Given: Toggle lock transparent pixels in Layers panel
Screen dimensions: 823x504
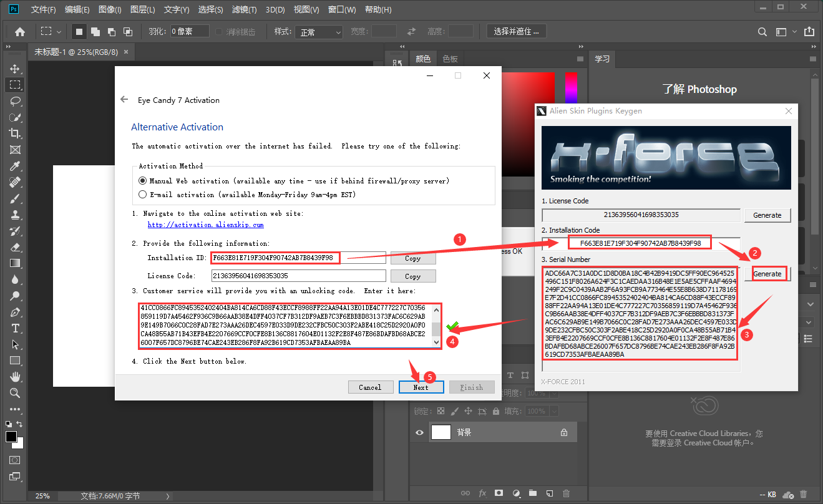Looking at the screenshot, I should pos(441,411).
